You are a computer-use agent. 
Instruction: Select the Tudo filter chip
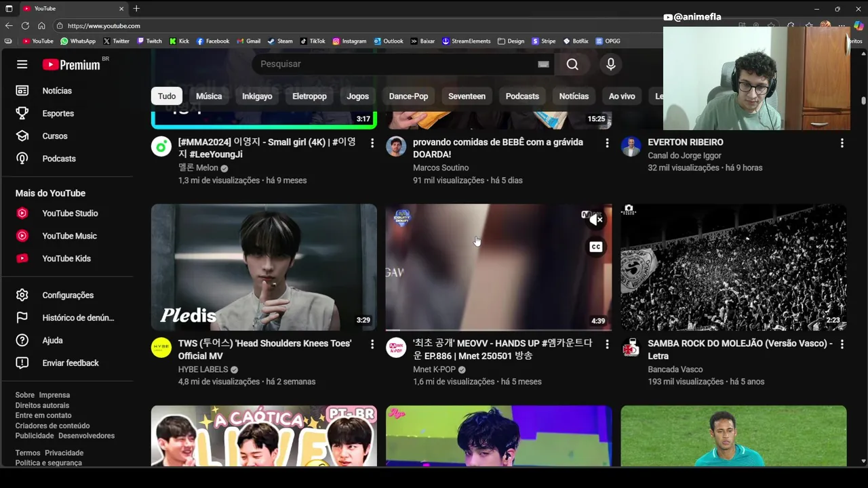(x=167, y=96)
